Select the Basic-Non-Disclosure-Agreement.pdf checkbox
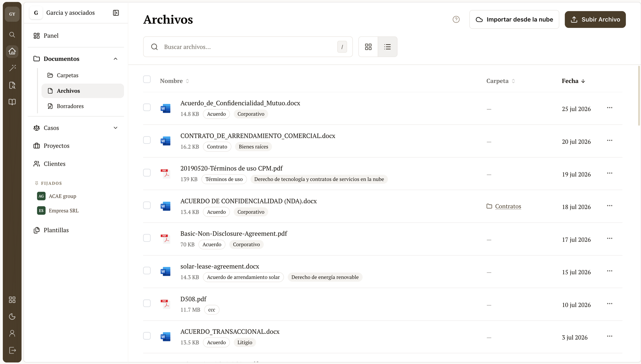The width and height of the screenshot is (641, 364). [147, 238]
